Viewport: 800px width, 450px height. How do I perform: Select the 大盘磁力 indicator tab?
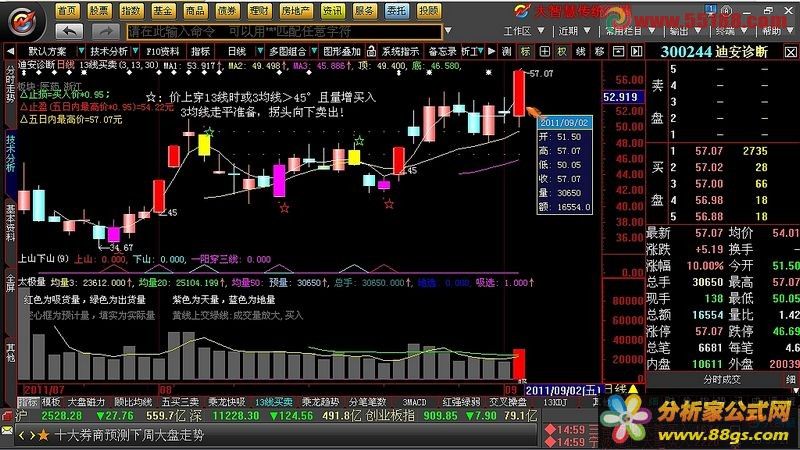(86, 402)
